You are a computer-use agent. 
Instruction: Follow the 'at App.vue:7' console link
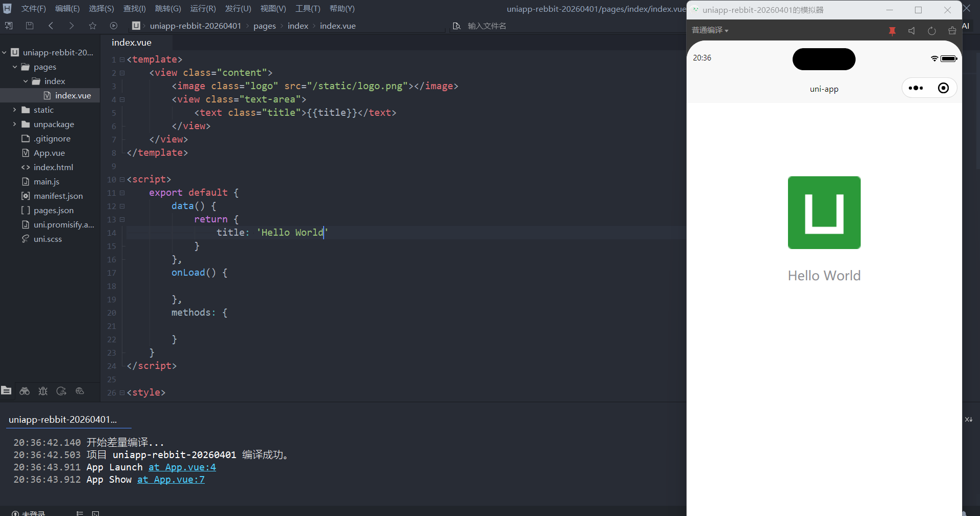coord(171,480)
